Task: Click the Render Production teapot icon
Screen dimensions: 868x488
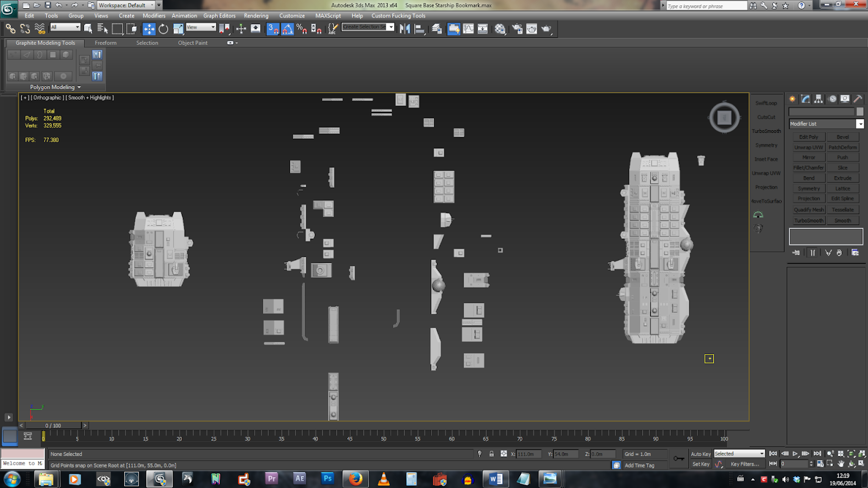Action: 546,29
